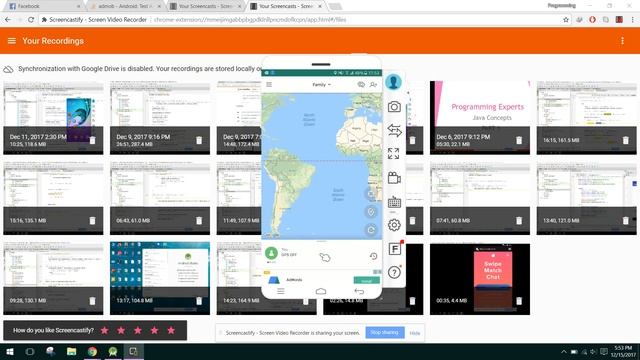Image resolution: width=640 pixels, height=360 pixels.
Task: Delete the Dec 6, 2017 9:12 PM recording
Action: 519,140
